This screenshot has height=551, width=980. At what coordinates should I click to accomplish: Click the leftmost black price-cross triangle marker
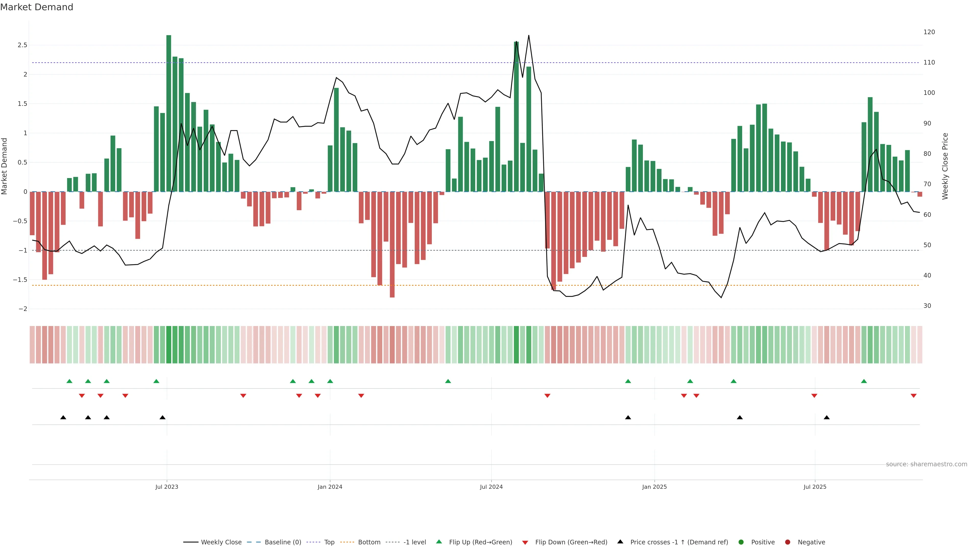coord(63,418)
